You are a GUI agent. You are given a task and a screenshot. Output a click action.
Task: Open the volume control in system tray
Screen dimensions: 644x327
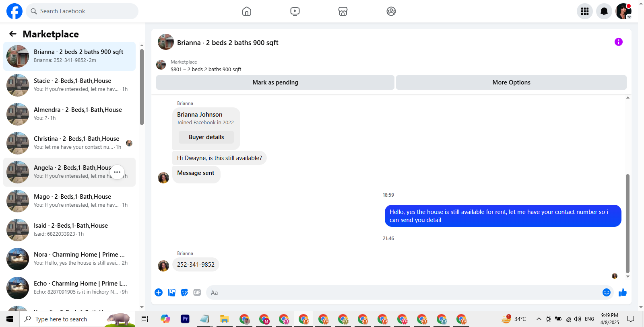(578, 319)
